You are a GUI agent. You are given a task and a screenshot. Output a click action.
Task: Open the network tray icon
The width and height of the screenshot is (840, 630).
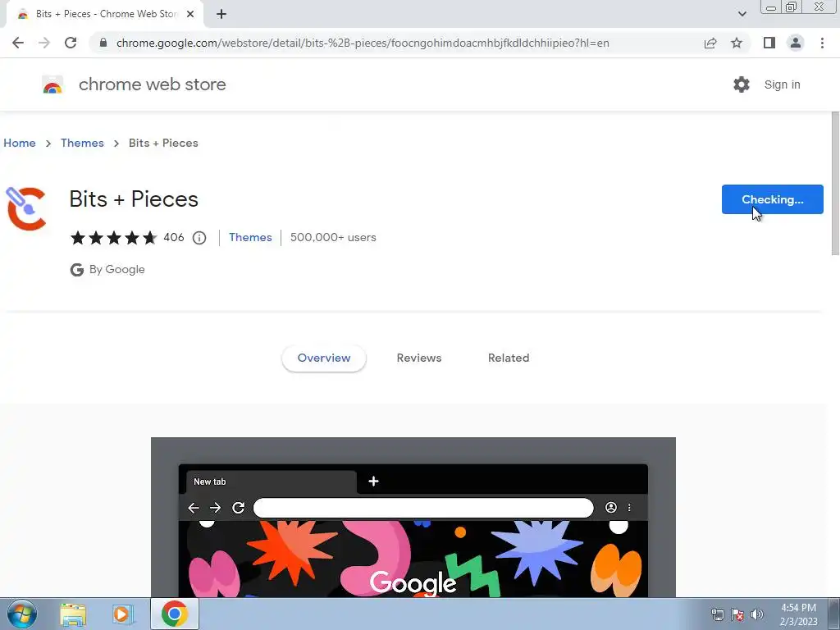(x=717, y=614)
